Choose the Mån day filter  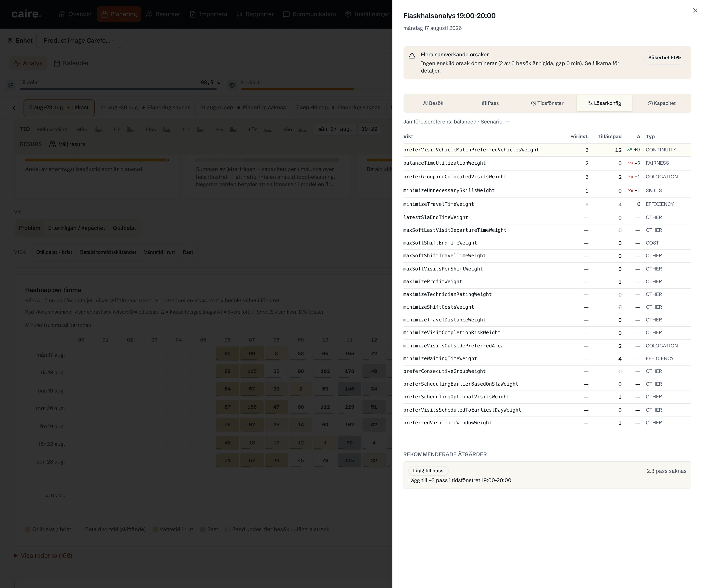tap(89, 129)
